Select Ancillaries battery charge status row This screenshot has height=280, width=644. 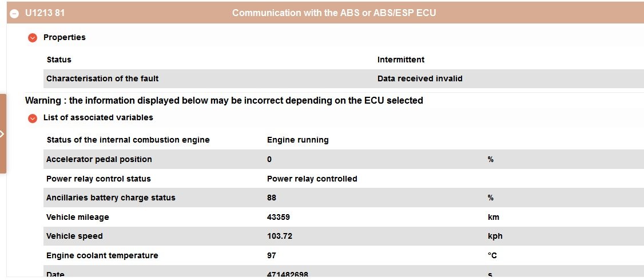point(344,198)
